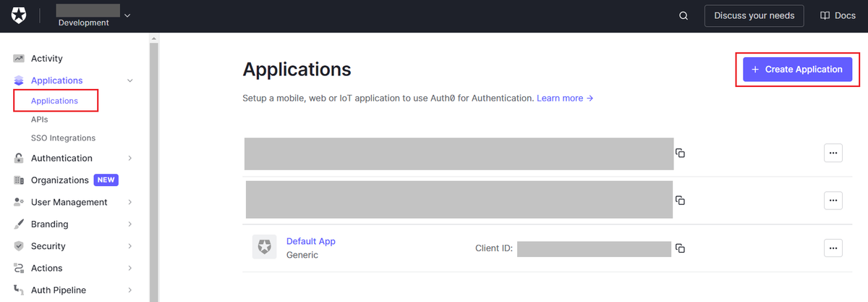
Task: Open the Activity menu item
Action: 47,59
